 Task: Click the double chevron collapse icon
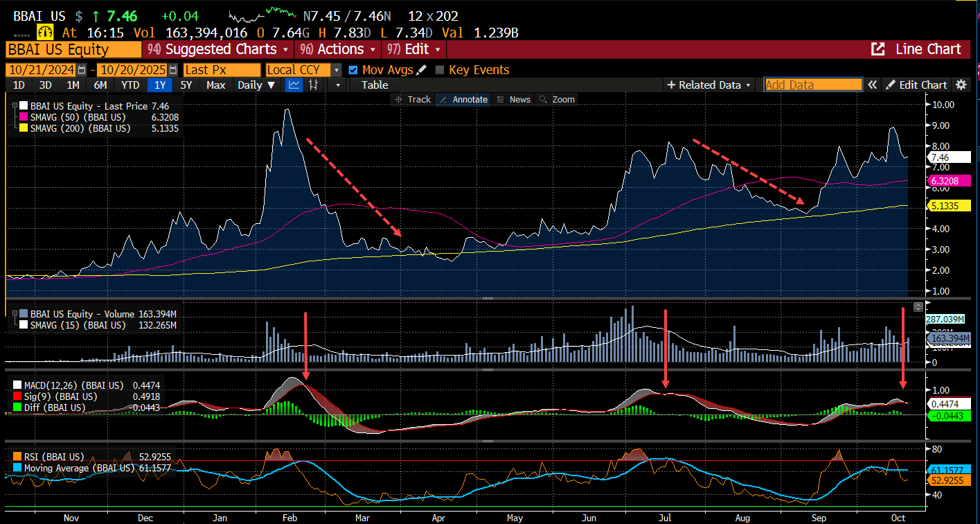point(873,85)
